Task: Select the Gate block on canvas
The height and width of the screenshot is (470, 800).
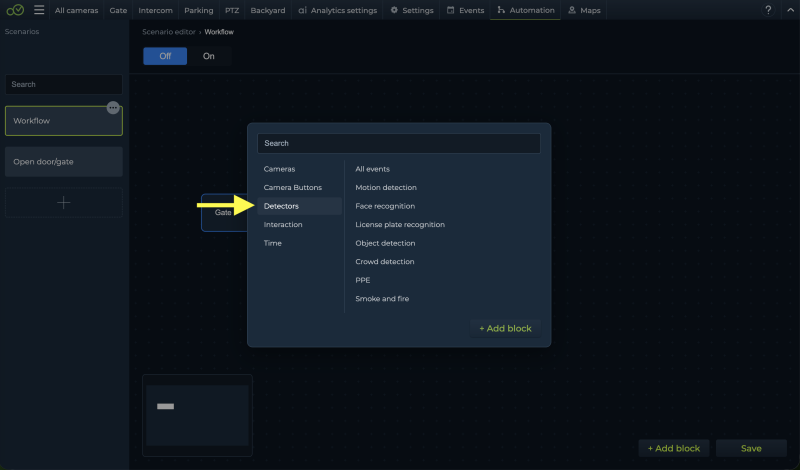Action: (224, 212)
